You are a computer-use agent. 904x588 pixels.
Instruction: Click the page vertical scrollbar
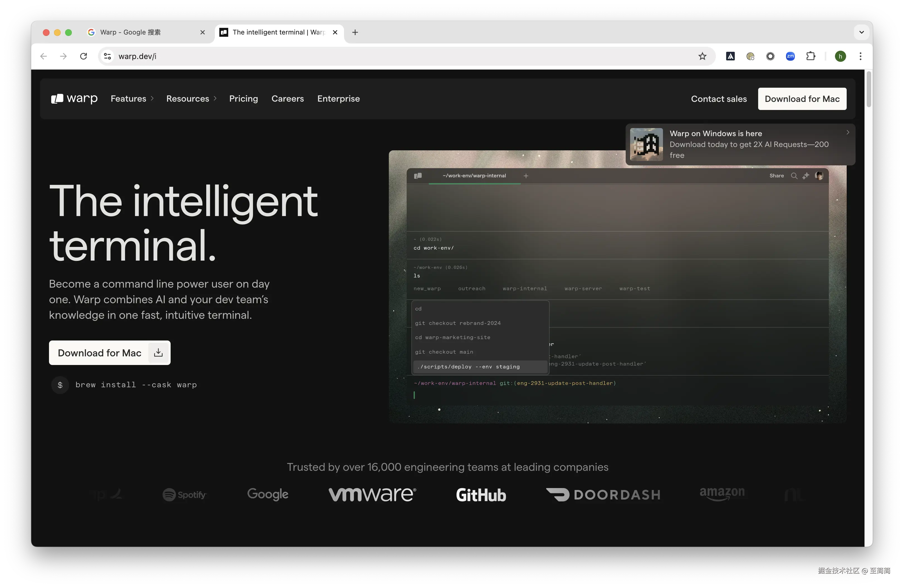click(x=868, y=89)
